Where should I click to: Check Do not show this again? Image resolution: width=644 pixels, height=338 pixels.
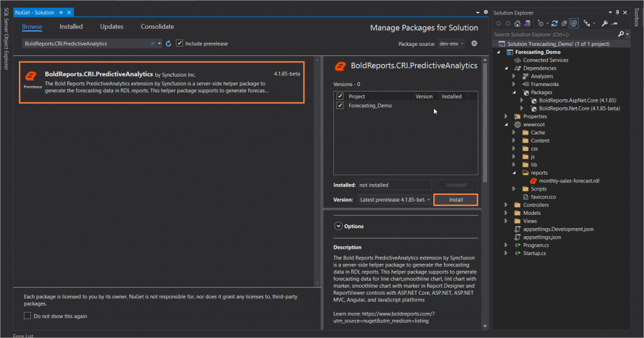[27, 316]
